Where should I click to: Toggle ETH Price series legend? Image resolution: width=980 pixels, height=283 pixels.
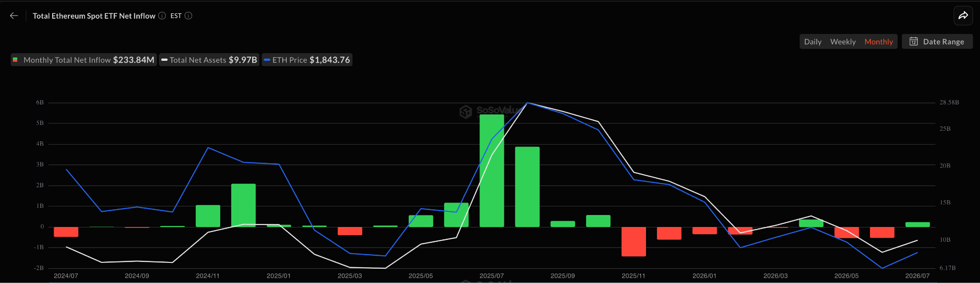tap(307, 60)
